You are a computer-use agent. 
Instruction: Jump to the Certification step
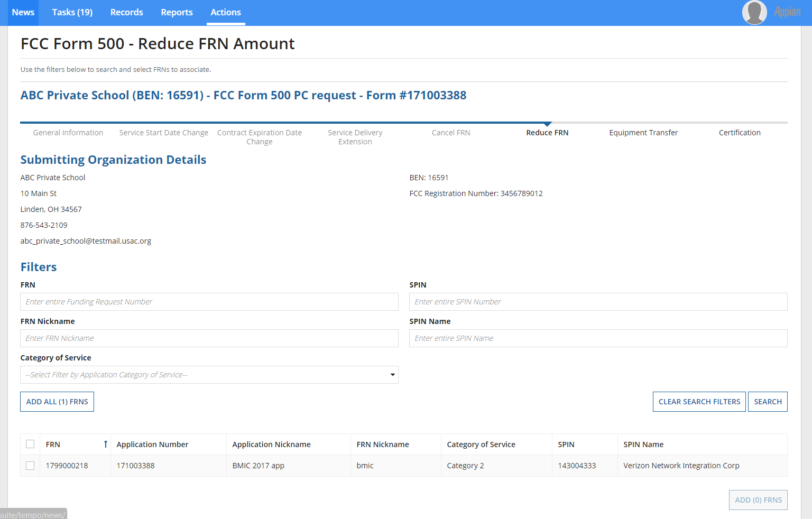[x=739, y=133]
